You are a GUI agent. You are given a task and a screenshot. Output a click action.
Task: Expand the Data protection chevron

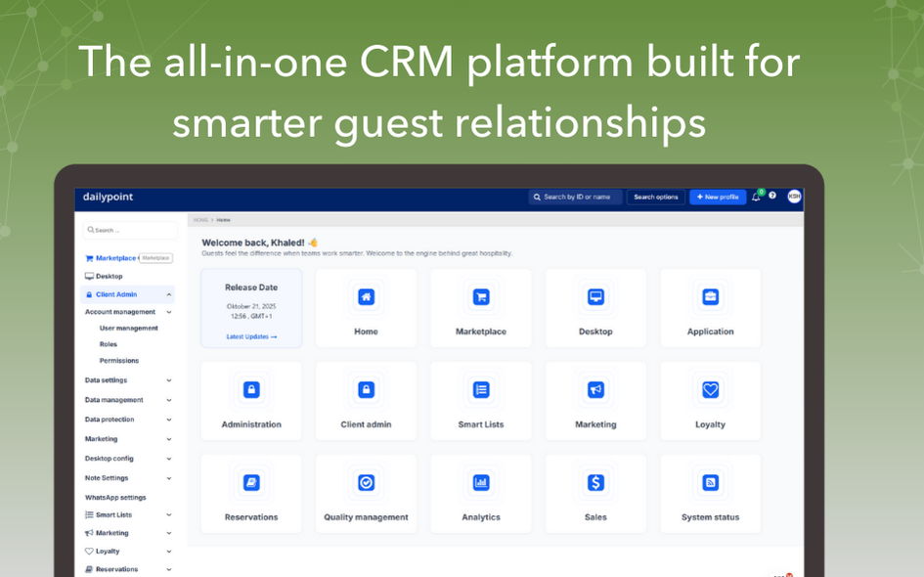169,420
